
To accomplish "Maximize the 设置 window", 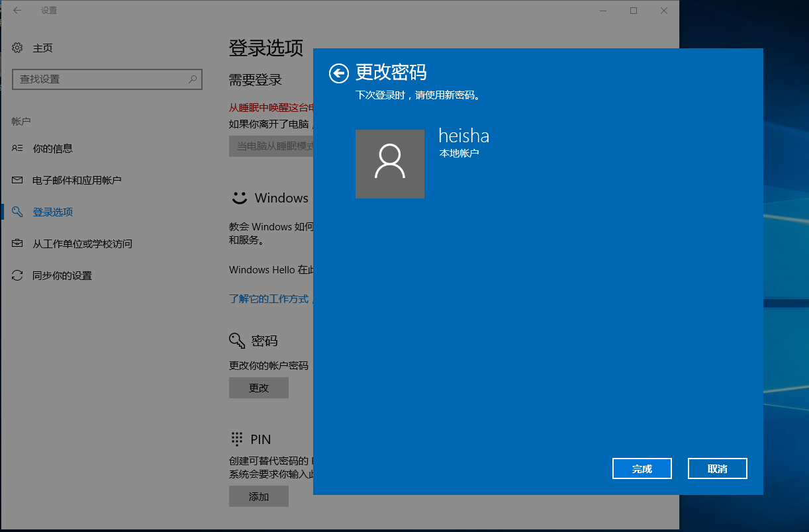I will [x=634, y=11].
